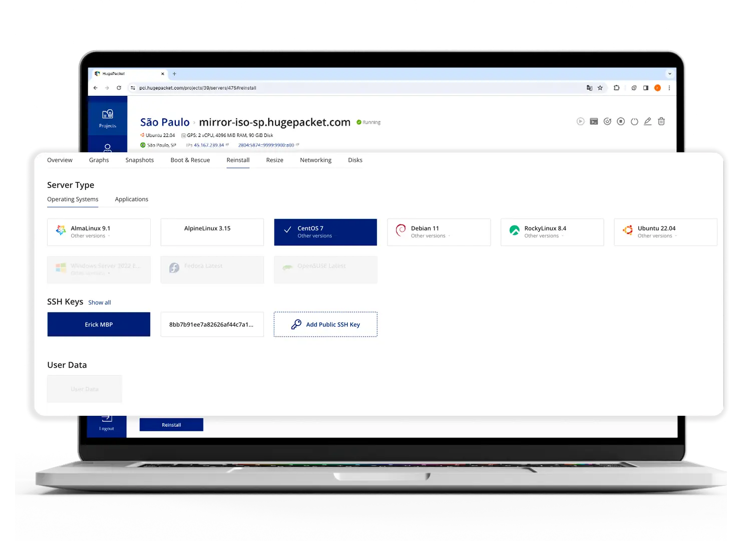Screen dimensions: 756x541
Task: Expand Windows Server Other versions dropdown
Action: click(90, 274)
